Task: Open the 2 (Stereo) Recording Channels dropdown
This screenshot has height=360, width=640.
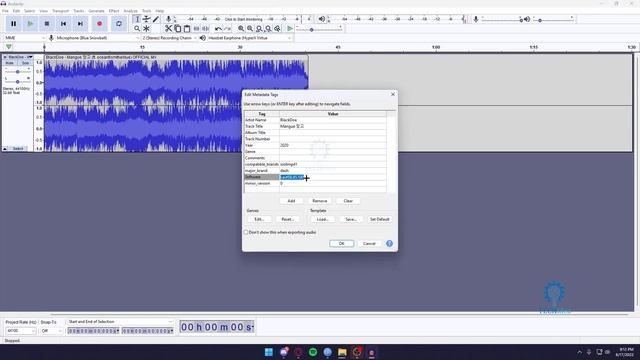Action: [x=169, y=38]
